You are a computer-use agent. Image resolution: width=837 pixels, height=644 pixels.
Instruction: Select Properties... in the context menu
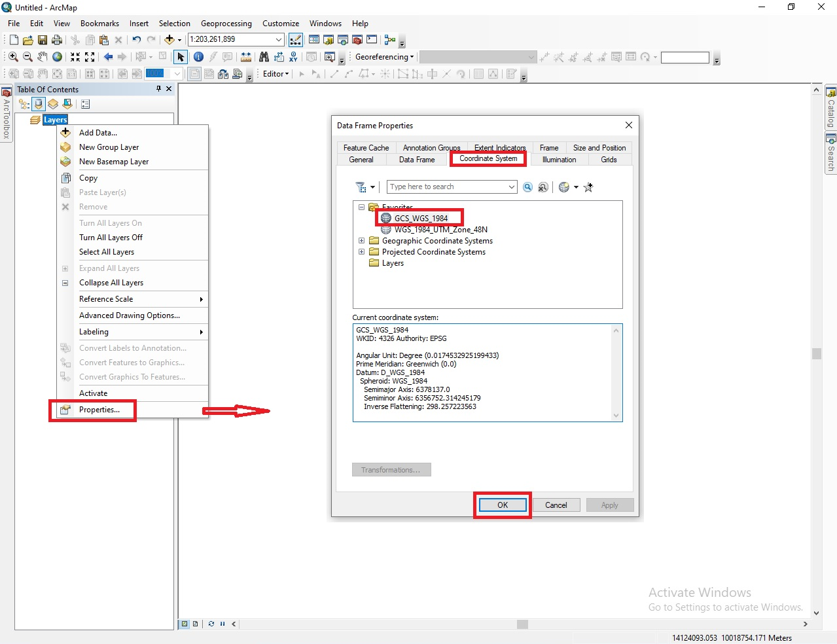[133, 410]
